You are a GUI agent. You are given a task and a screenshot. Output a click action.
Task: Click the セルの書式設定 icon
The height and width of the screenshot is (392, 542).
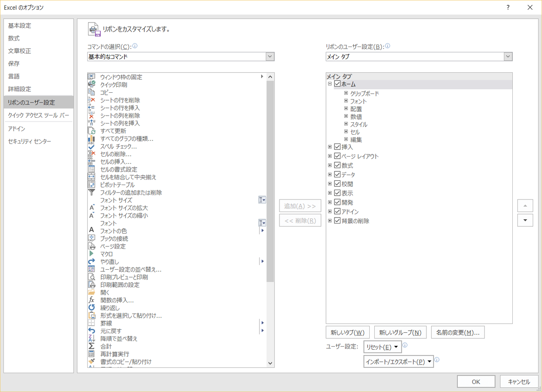tap(91, 169)
